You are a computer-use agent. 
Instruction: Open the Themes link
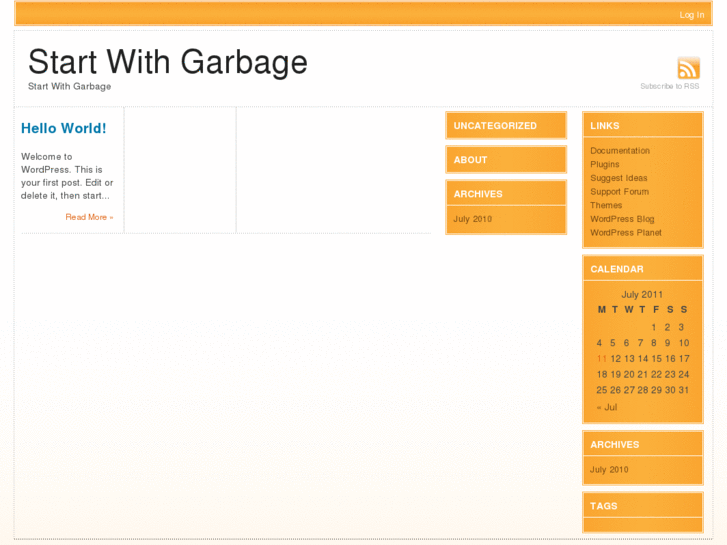606,205
